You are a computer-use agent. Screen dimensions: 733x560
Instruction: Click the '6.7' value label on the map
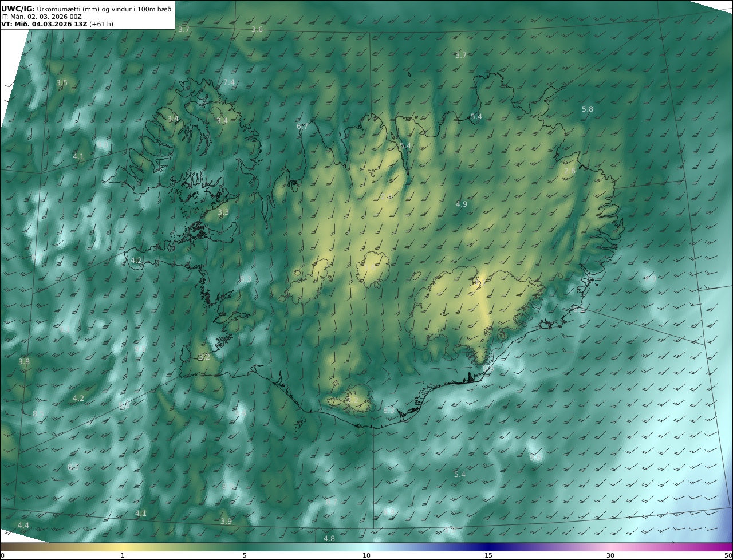tap(302, 127)
